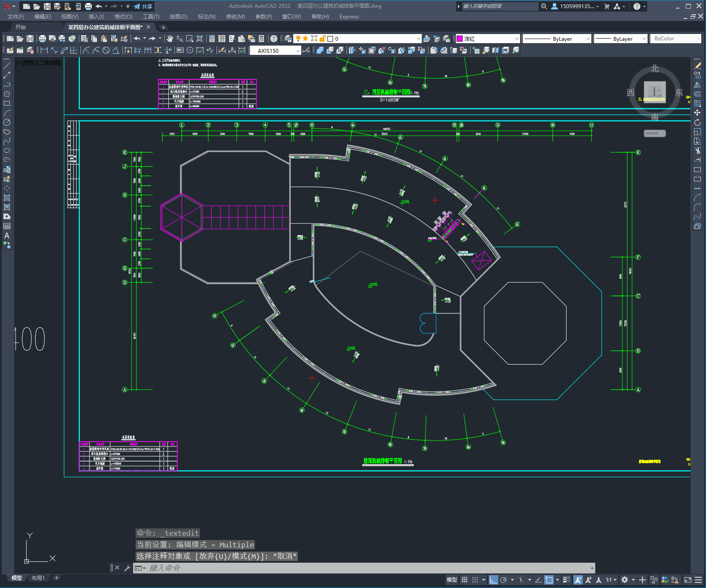Click the 北 direction on the ViewCube compass
The height and width of the screenshot is (588, 706).
pos(654,69)
